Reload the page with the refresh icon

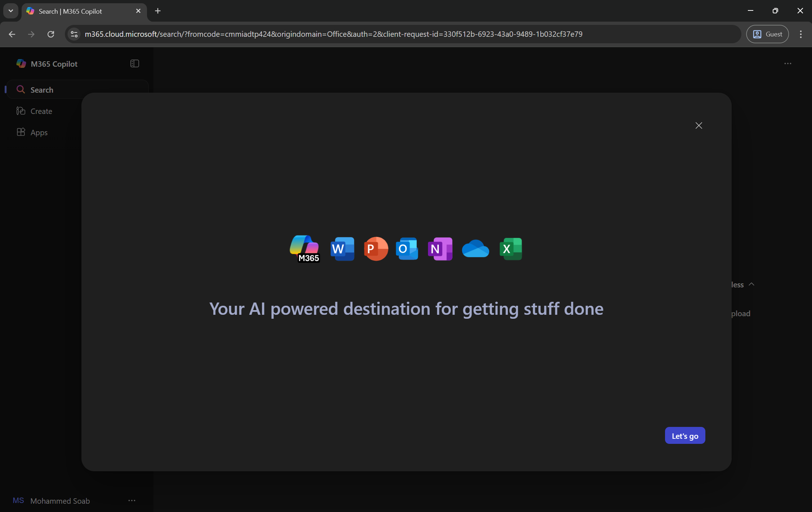coord(51,34)
